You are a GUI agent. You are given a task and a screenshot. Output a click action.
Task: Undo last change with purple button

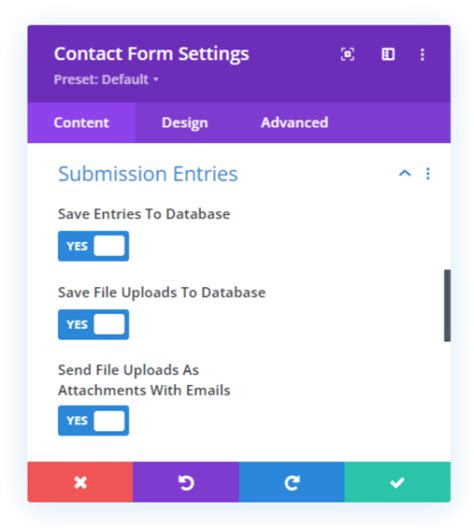click(x=186, y=482)
